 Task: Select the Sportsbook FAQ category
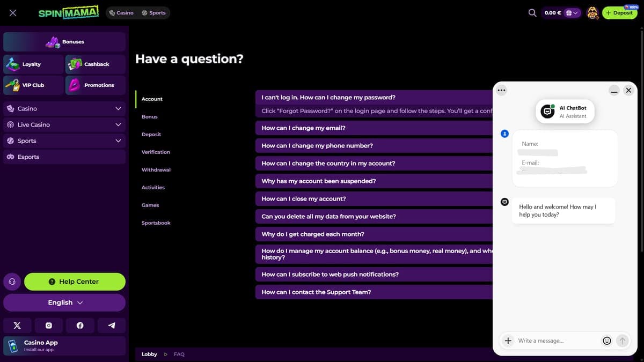[156, 223]
